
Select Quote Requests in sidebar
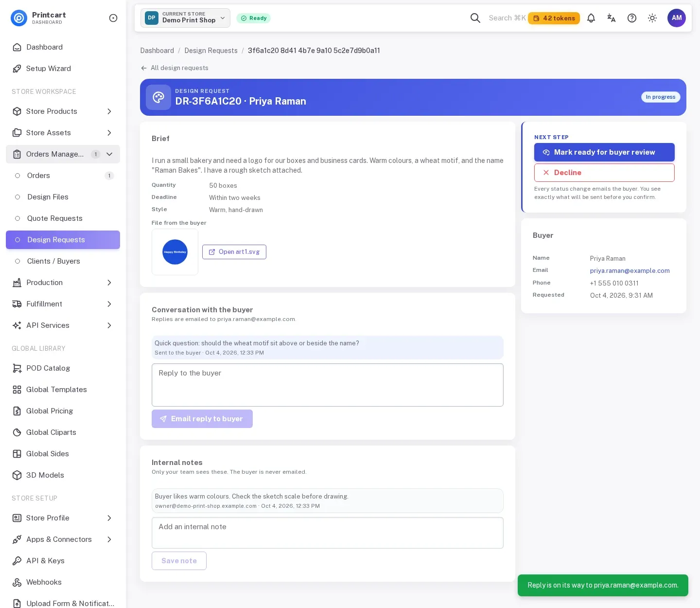coord(63,218)
